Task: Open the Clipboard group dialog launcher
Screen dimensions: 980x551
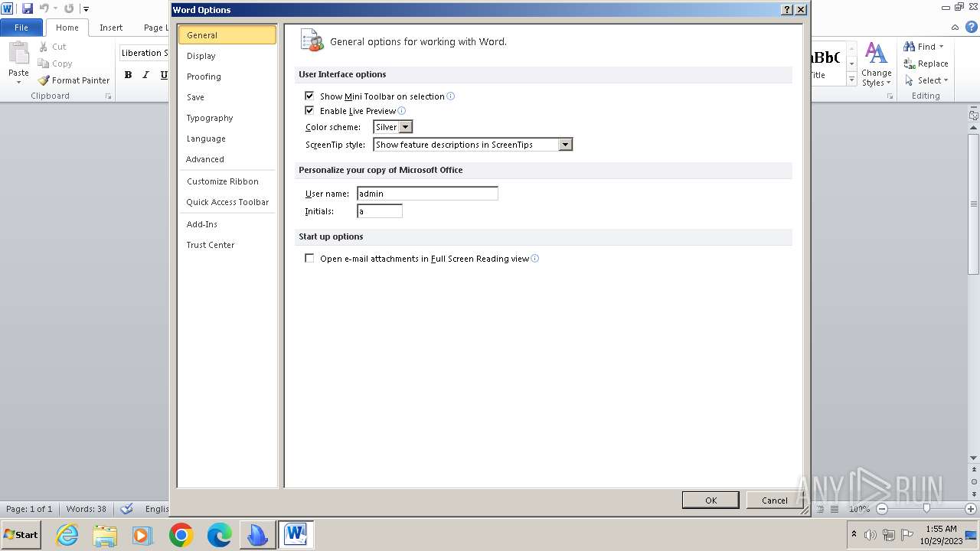Action: point(108,96)
